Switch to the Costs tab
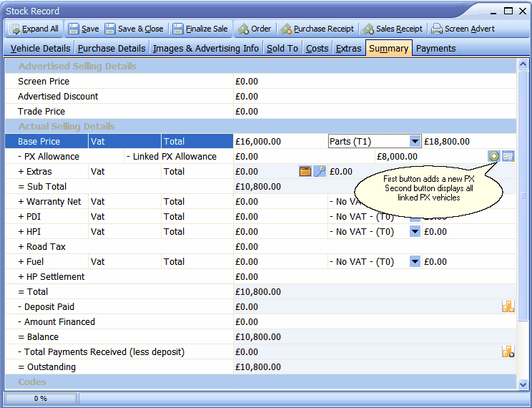This screenshot has height=408, width=532. (x=317, y=48)
